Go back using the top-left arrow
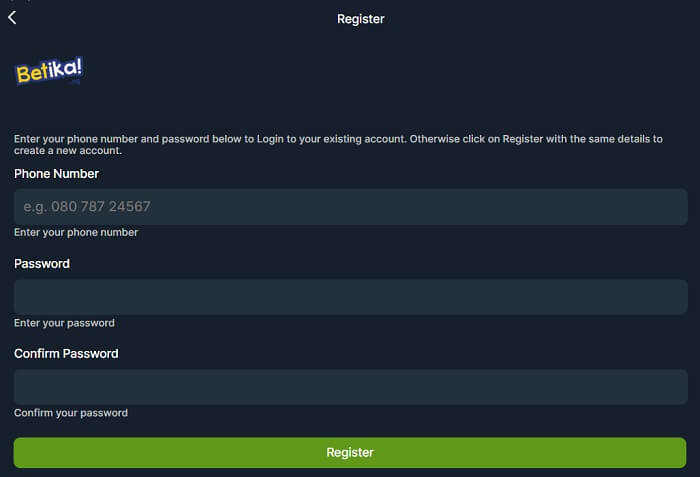Image resolution: width=700 pixels, height=477 pixels. [12, 18]
